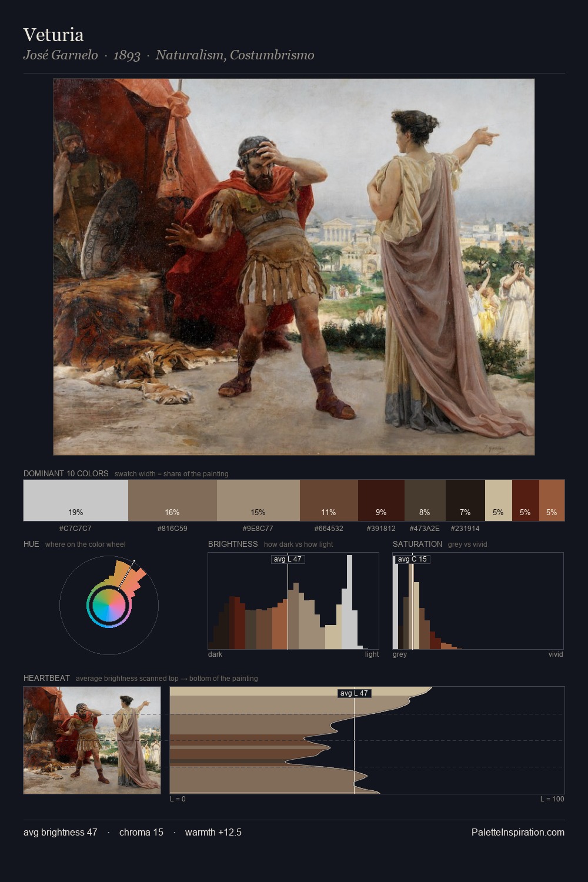This screenshot has width=588, height=882.
Task: Click the 'dark' axis label under brightness
Action: point(215,654)
